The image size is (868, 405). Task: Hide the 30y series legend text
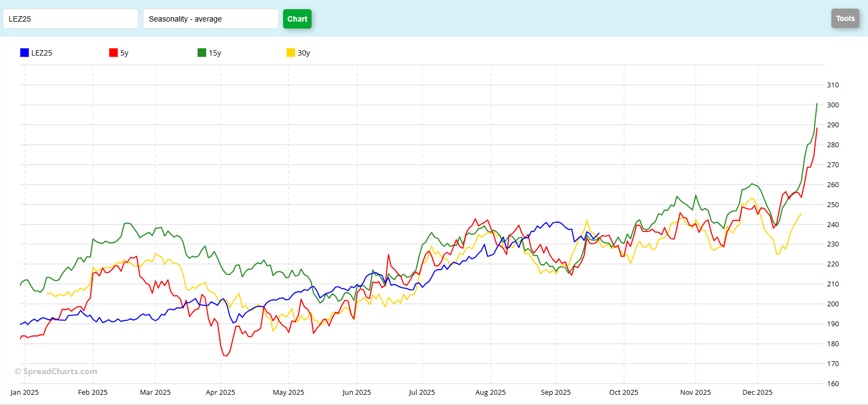click(304, 53)
